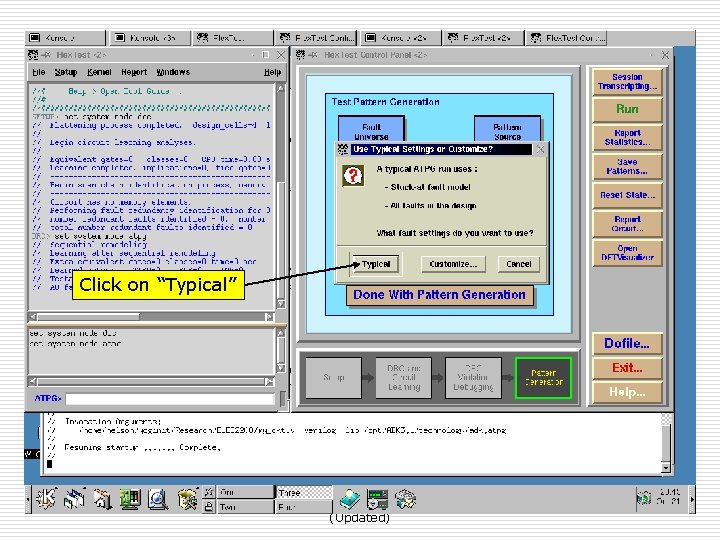Click transcript horizontal scrollbar thumb
This screenshot has width=720, height=540.
tap(89, 317)
